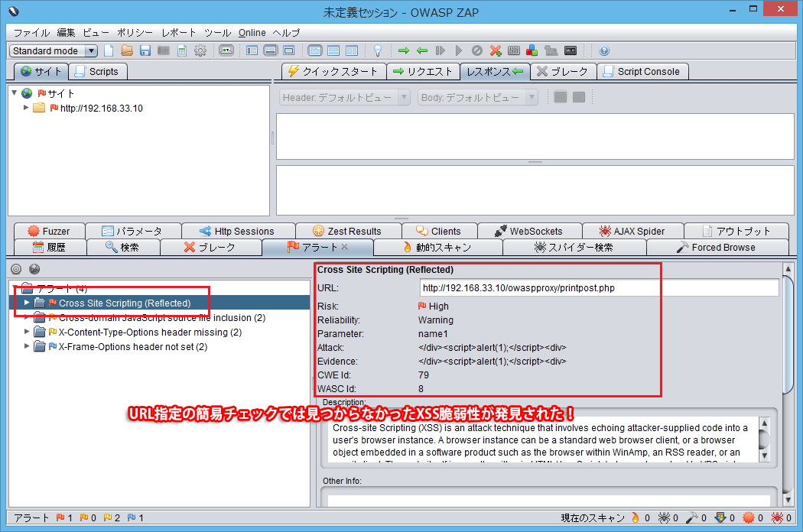This screenshot has width=803, height=532.
Task: Toggle the request beside response panels button
Action: click(352, 50)
